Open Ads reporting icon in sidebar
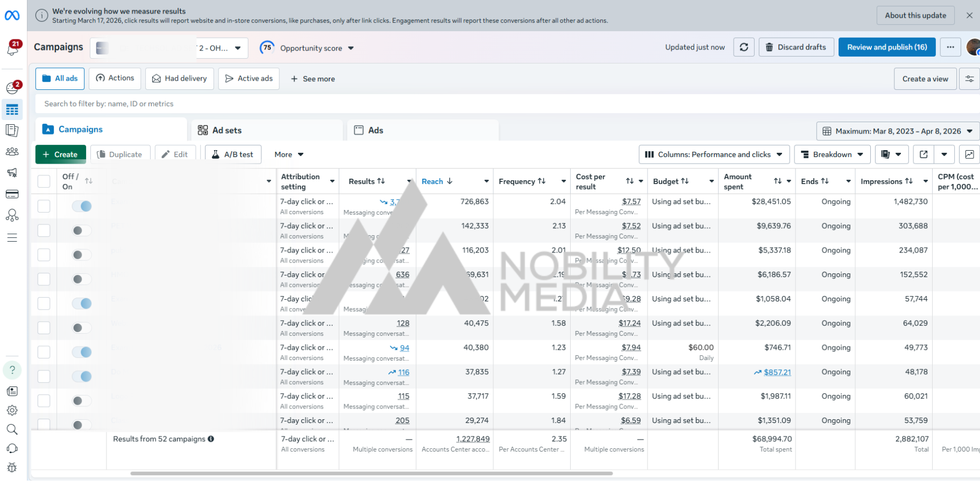This screenshot has height=486, width=980. click(12, 130)
